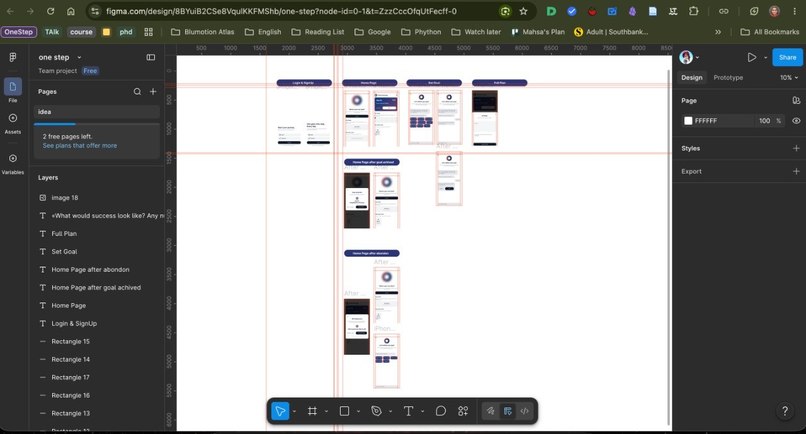Expand the one step file name menu
Image resolution: width=806 pixels, height=434 pixels.
click(59, 57)
